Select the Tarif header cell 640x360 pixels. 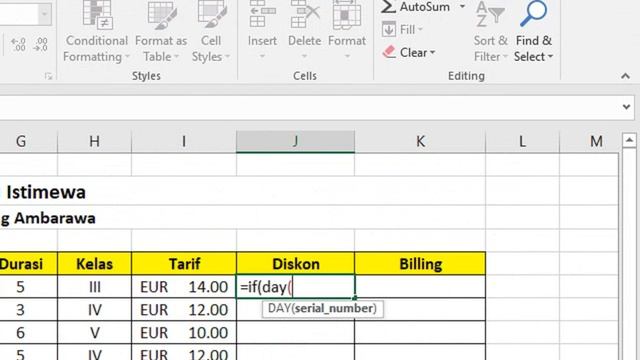tap(184, 264)
